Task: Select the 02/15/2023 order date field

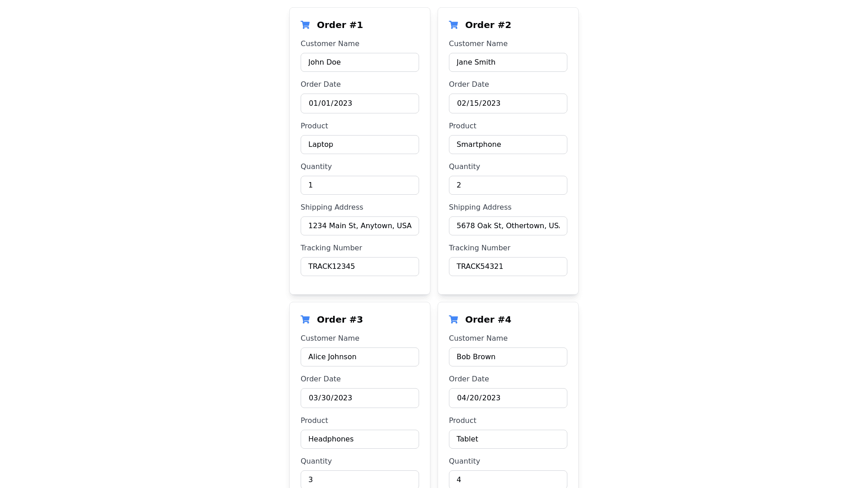Action: click(508, 103)
